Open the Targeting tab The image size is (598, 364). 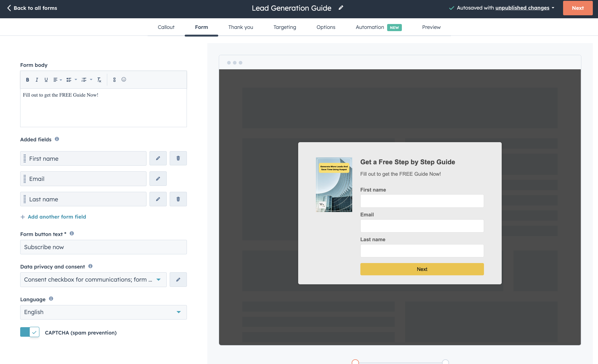click(285, 27)
